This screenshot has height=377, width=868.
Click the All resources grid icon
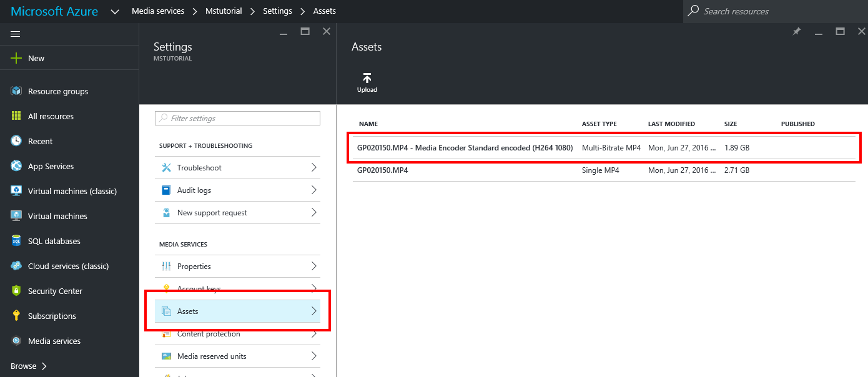coord(16,116)
